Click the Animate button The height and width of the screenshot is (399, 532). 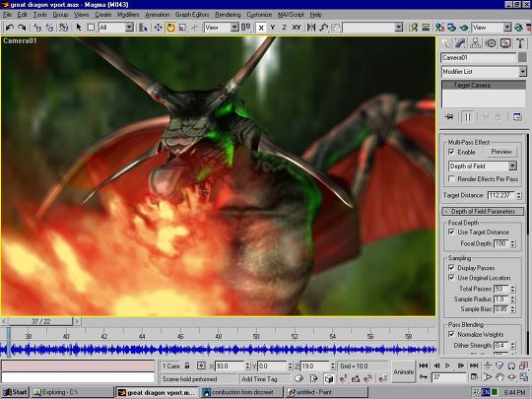(x=403, y=371)
